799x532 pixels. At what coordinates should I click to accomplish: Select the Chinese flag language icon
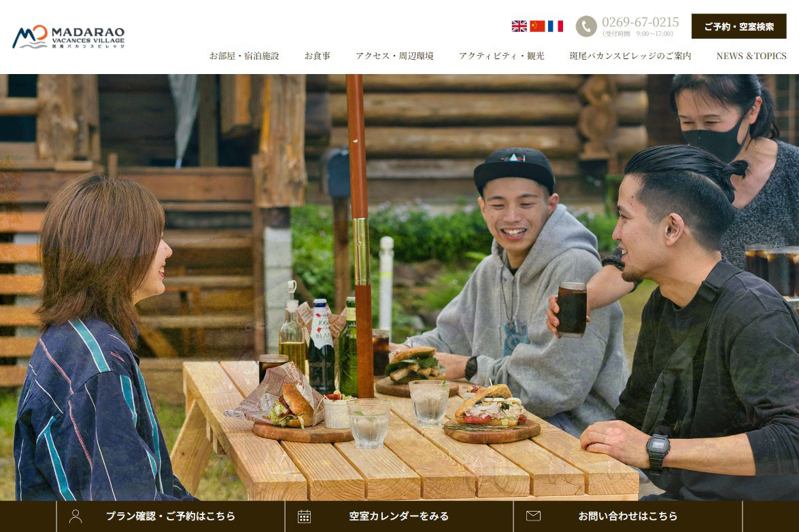[x=537, y=26]
